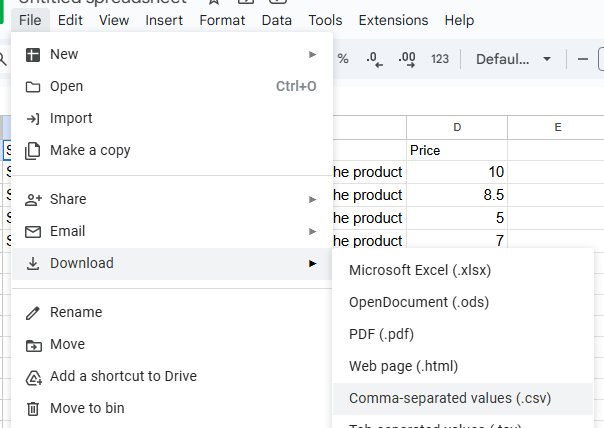Click the Price header cell

[457, 150]
